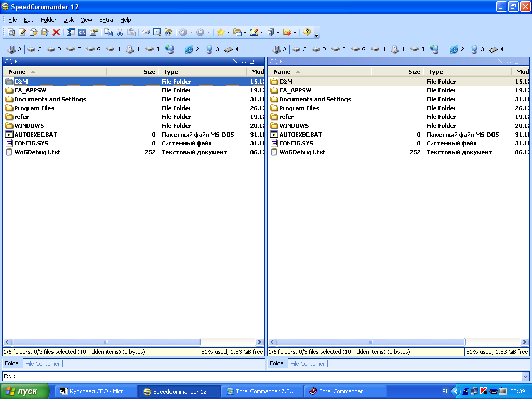The width and height of the screenshot is (532, 399).
Task: Toggle drive F button in right panel
Action: click(339, 49)
